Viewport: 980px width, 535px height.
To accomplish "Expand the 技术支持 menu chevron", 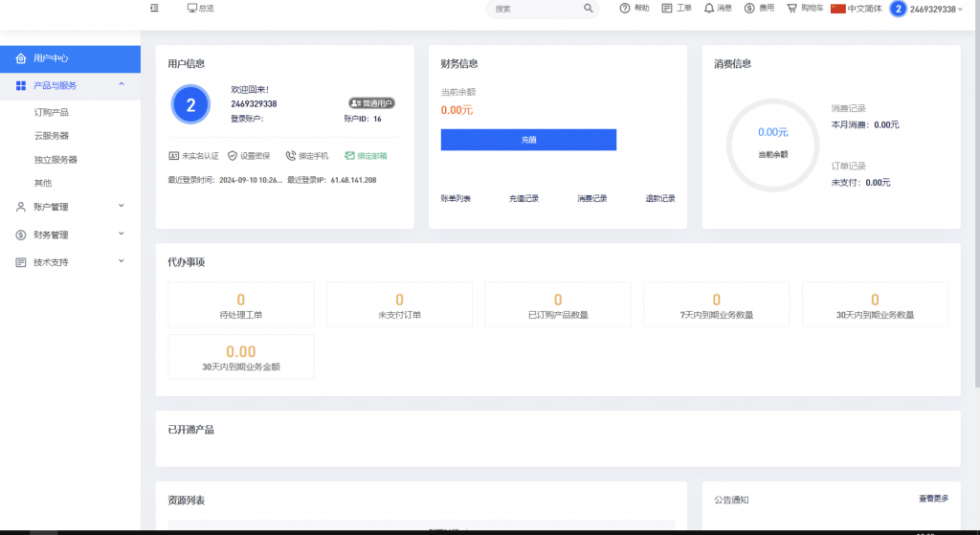I will point(122,261).
